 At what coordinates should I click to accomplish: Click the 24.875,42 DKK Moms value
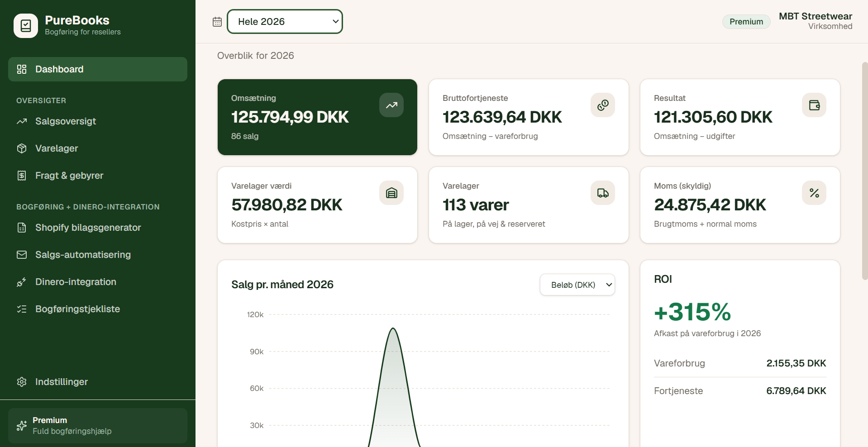coord(710,205)
